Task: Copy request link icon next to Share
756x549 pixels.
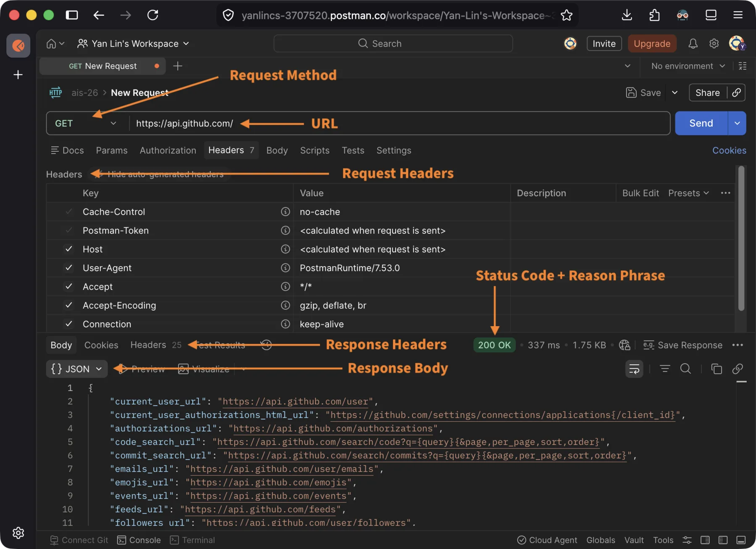Action: pos(736,92)
